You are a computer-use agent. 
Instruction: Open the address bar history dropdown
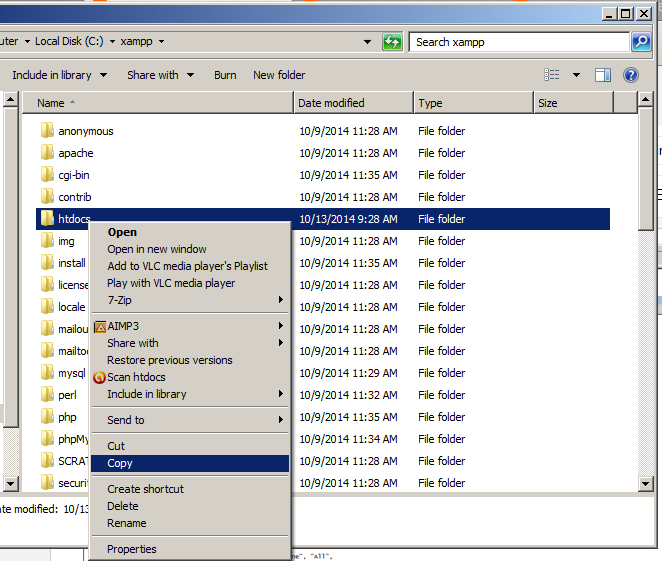[x=367, y=42]
